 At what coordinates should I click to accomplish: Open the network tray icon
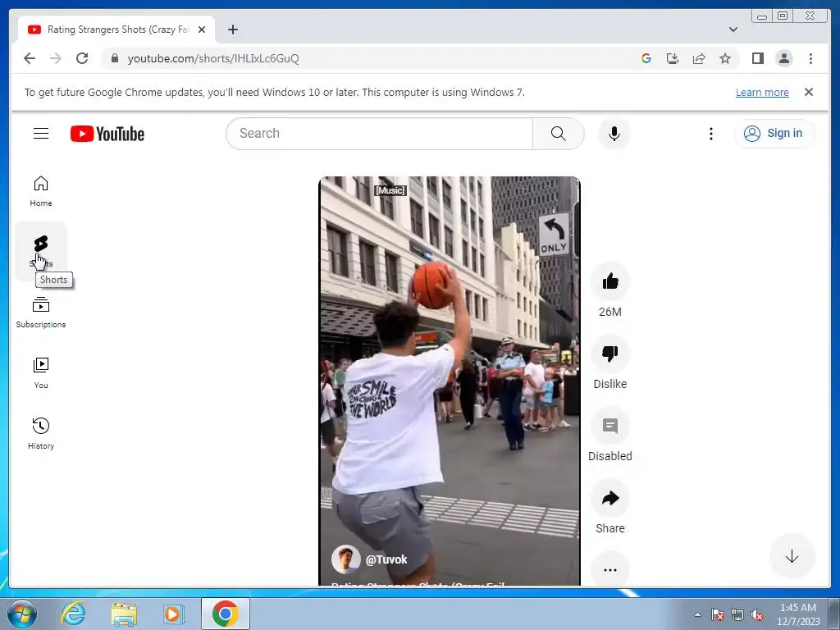737,615
